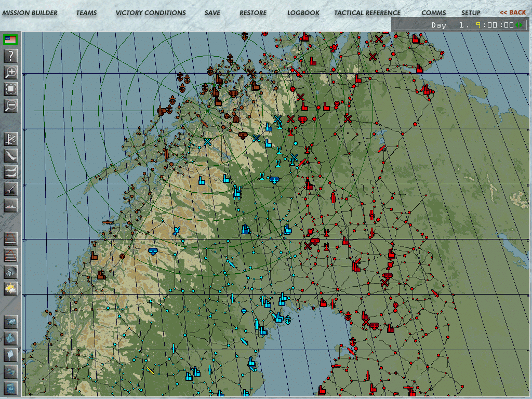Select the warship naval unit tool
Viewport: 532px width, 399px height.
coord(10,205)
